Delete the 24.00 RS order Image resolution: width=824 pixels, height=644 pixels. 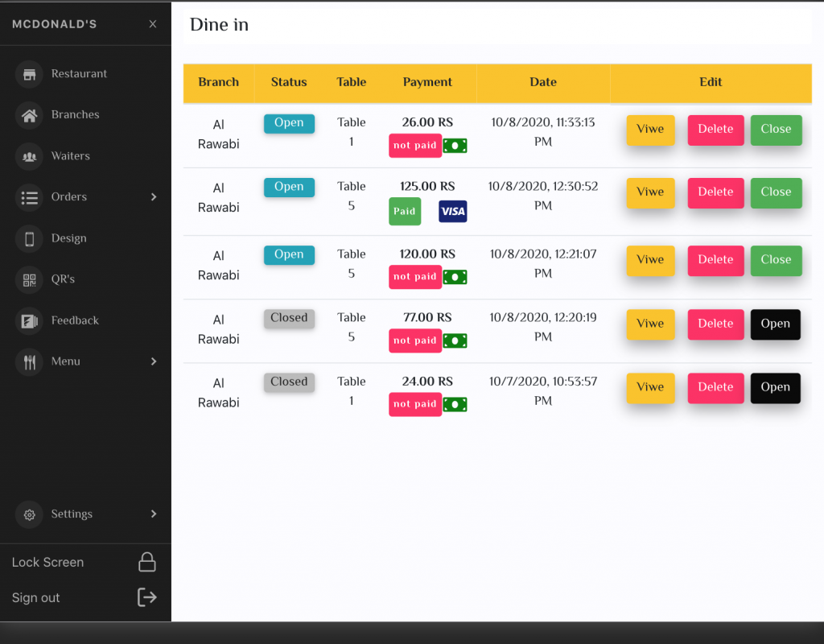[x=715, y=388]
